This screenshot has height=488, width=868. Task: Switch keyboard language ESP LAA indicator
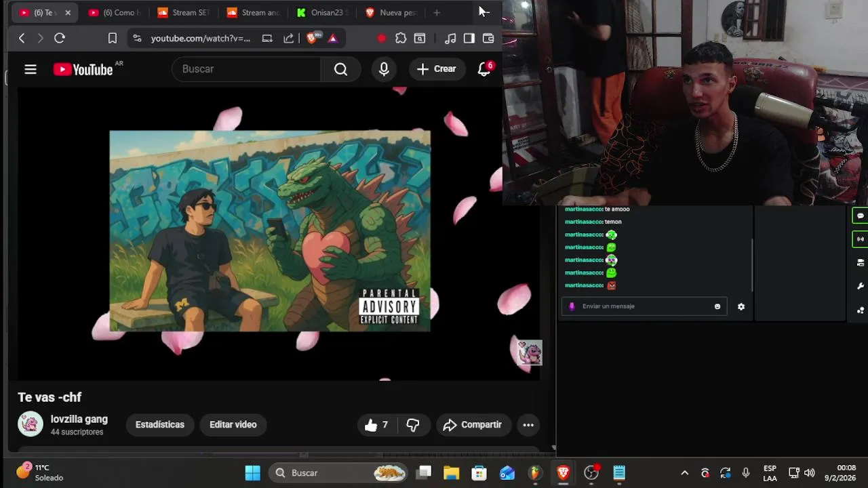pos(770,472)
